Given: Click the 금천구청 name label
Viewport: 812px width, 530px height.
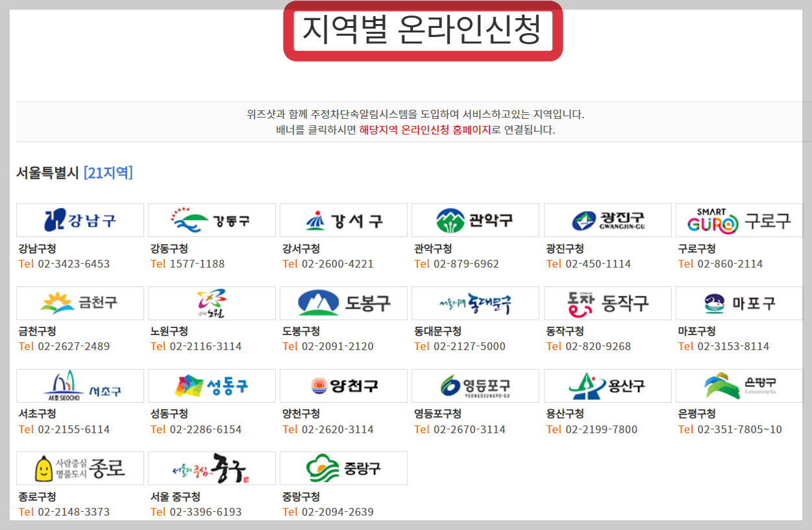Looking at the screenshot, I should [x=38, y=331].
